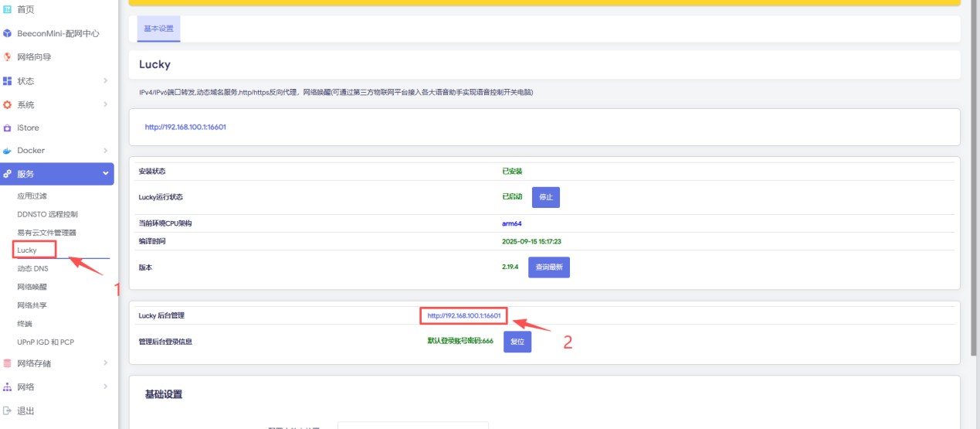Click the home icon beside 首页
The height and width of the screenshot is (429, 980).
(x=8, y=9)
